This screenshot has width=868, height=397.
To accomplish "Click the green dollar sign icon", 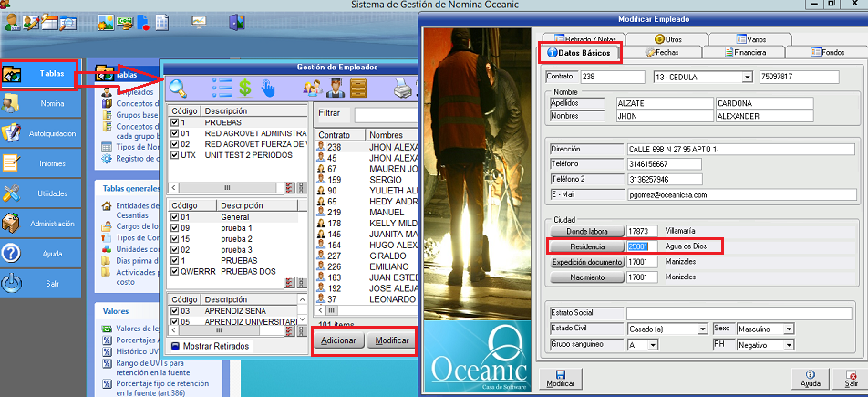I will click(x=245, y=89).
